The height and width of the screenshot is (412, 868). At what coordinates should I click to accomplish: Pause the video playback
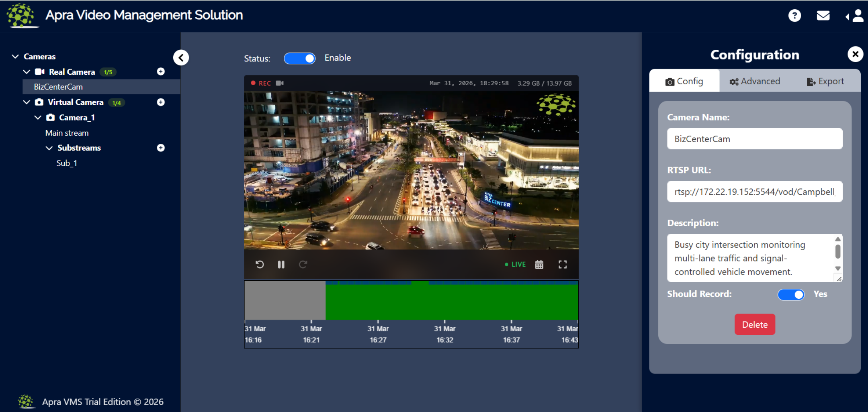(x=281, y=264)
